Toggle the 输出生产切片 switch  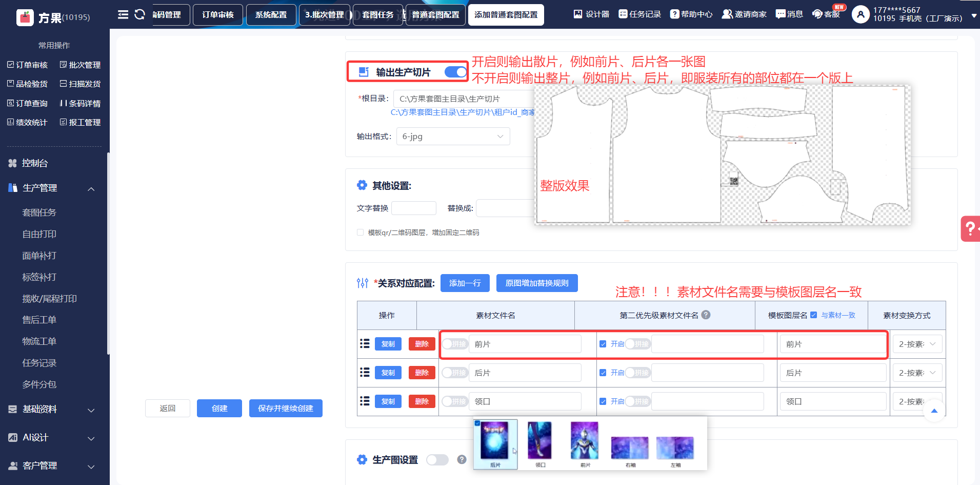coord(455,72)
